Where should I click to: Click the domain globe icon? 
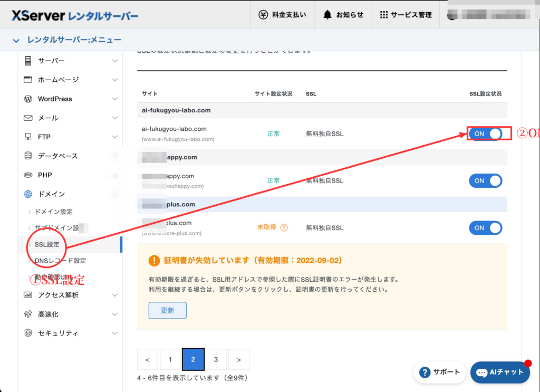click(x=28, y=194)
